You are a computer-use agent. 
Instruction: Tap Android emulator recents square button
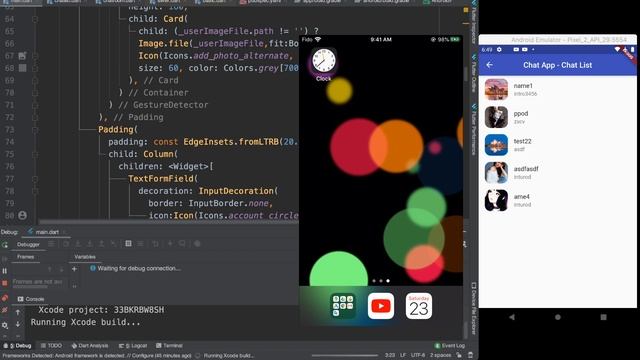[603, 317]
